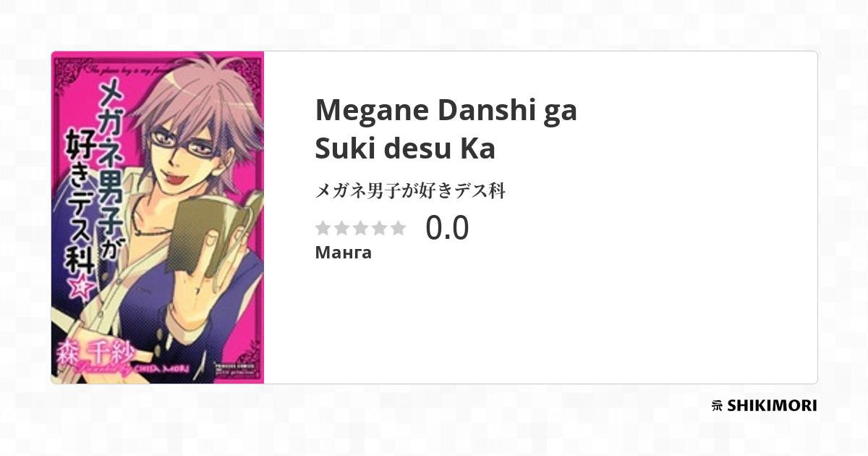Open the manga cover thumbnail
The image size is (868, 456).
coord(158,217)
